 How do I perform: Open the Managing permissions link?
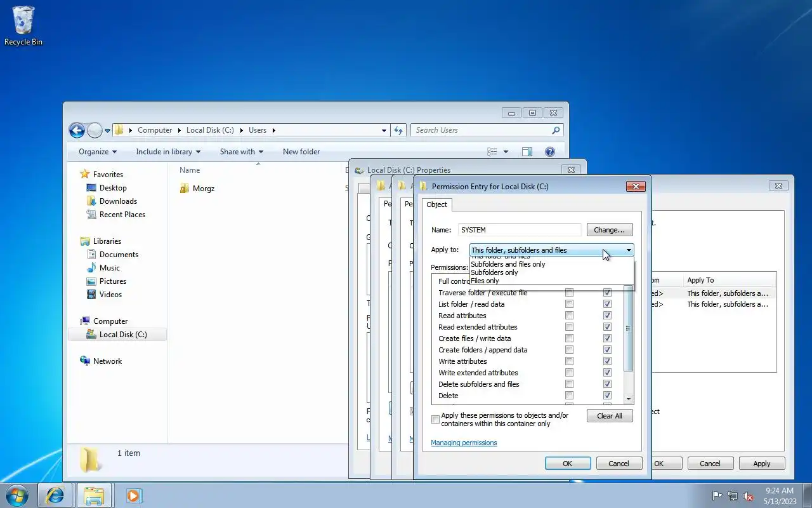point(464,443)
